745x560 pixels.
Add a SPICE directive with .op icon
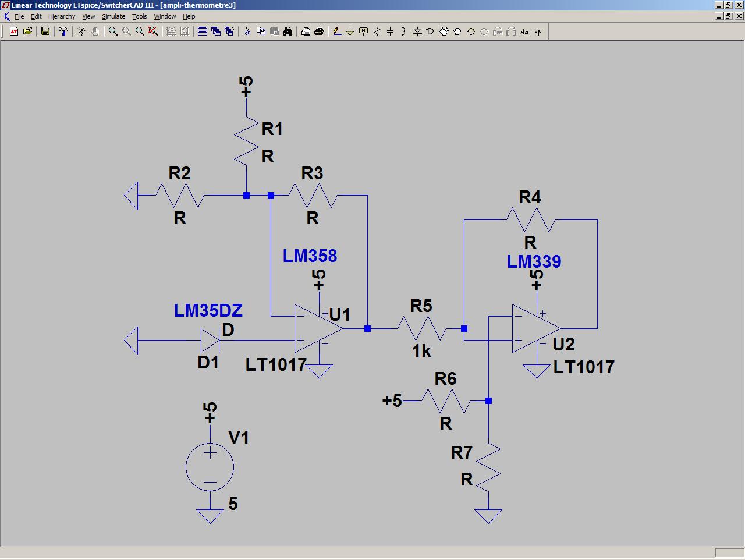tap(538, 31)
